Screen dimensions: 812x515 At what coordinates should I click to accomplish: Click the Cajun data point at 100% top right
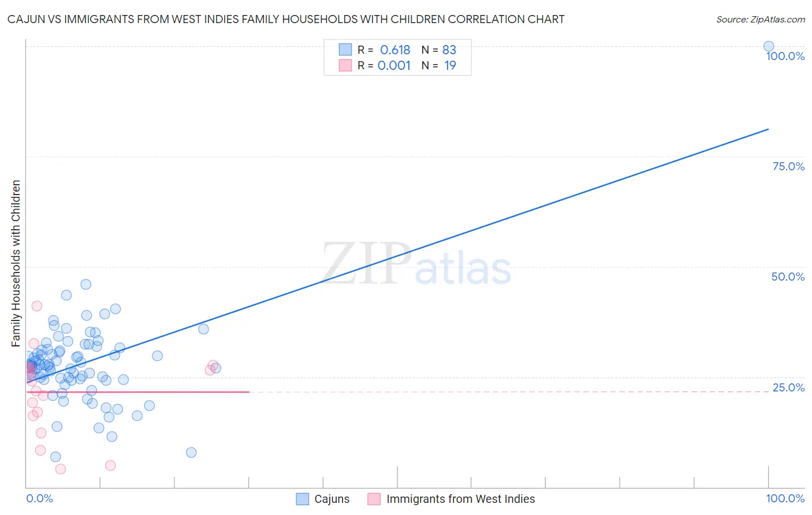[x=769, y=46]
